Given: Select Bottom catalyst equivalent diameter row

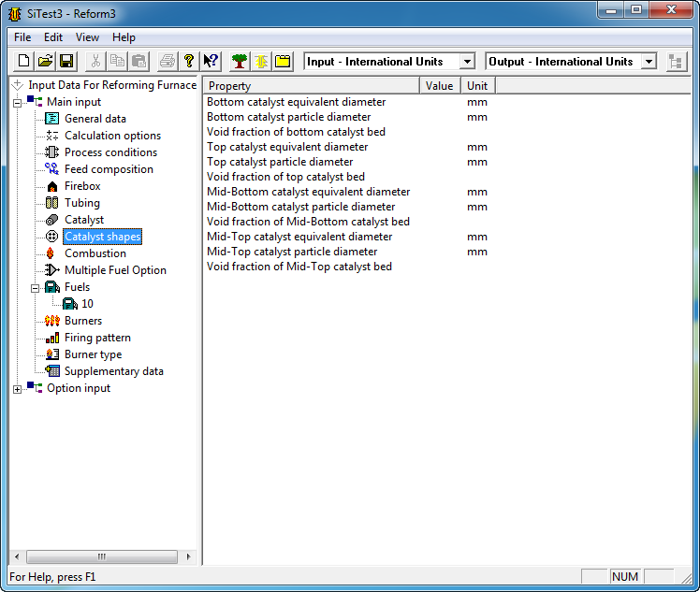Looking at the screenshot, I should 296,102.
